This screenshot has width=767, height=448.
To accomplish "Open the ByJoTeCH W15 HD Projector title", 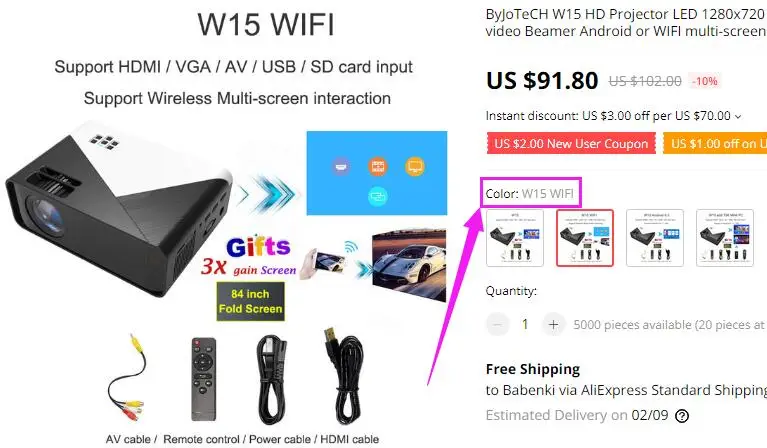I will pos(626,22).
